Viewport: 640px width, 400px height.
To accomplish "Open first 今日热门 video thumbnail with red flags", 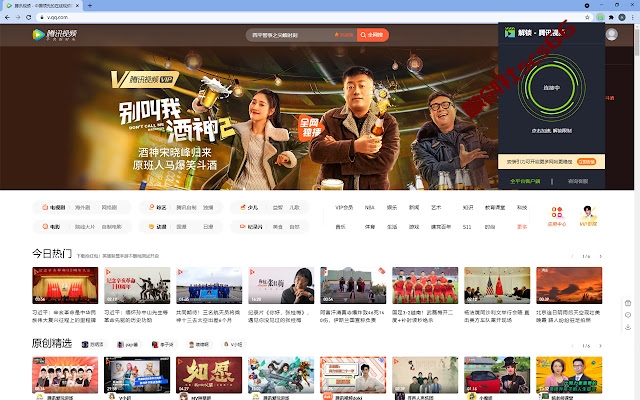I will click(65, 285).
